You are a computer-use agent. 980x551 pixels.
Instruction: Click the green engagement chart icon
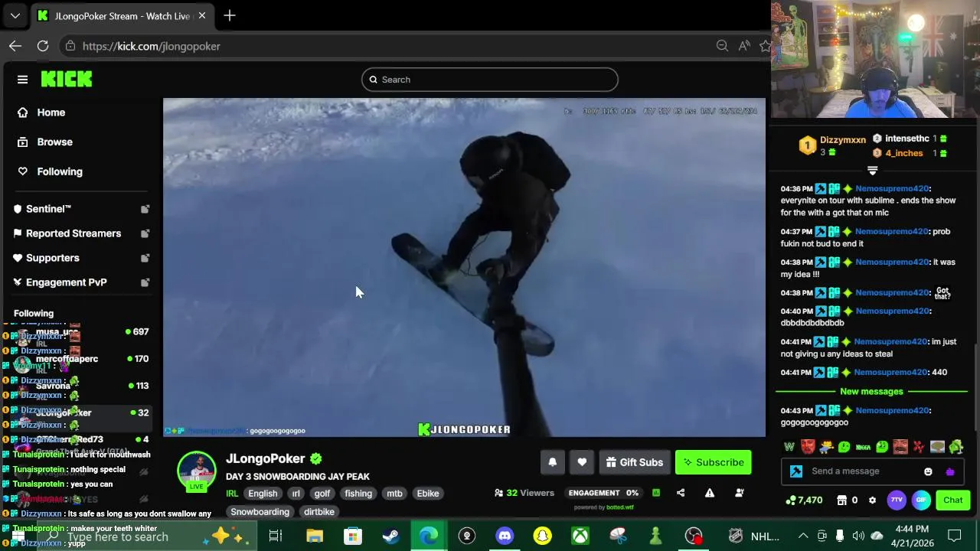(656, 493)
